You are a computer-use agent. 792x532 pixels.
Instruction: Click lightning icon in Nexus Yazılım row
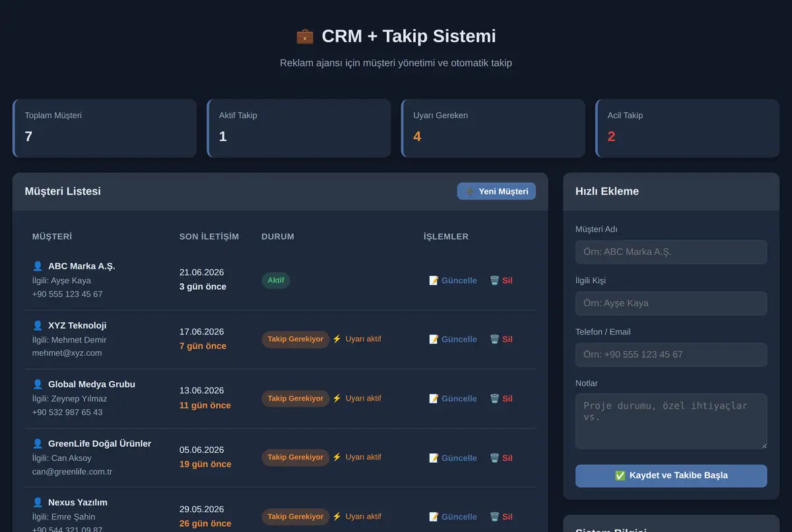pyautogui.click(x=337, y=517)
